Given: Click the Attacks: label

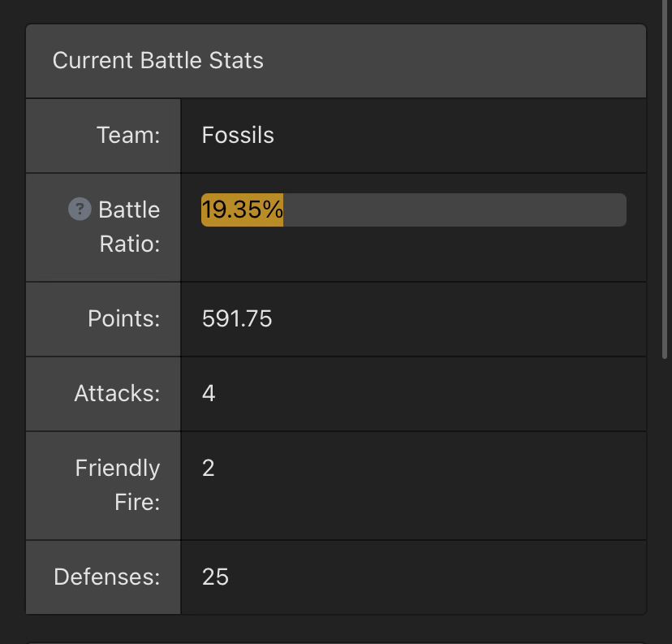Looking at the screenshot, I should tap(117, 394).
